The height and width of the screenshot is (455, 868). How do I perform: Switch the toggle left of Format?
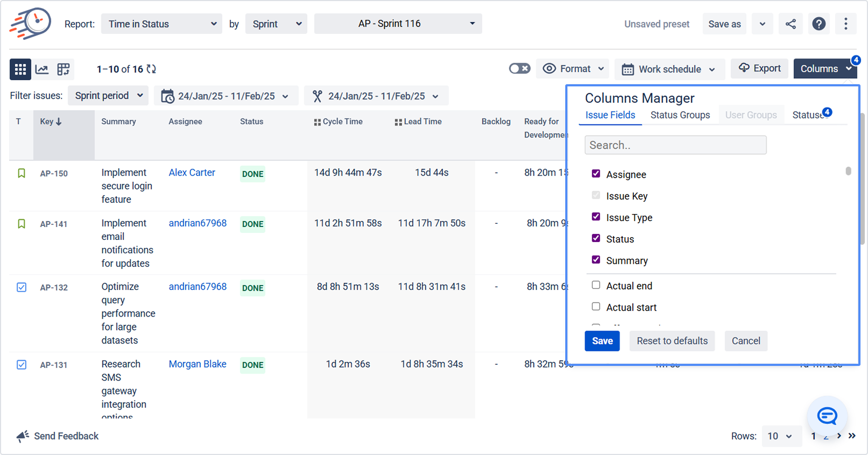point(519,69)
